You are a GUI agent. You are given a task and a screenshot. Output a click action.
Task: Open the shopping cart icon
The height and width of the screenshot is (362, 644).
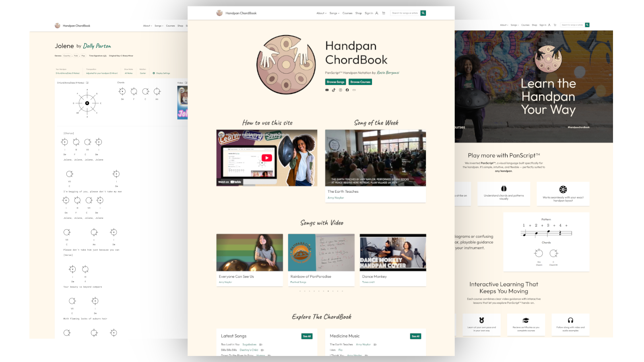(x=384, y=13)
